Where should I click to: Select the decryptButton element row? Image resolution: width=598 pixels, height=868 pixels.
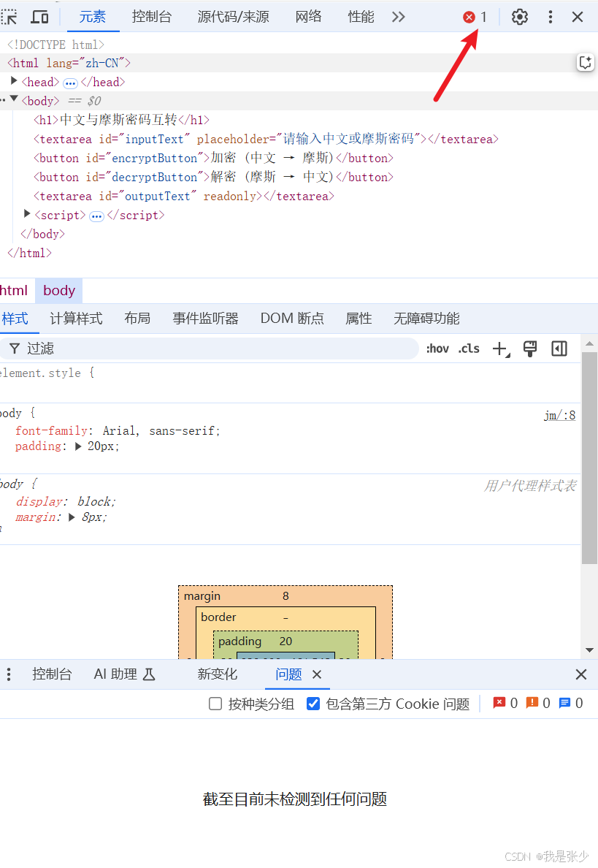(x=213, y=177)
